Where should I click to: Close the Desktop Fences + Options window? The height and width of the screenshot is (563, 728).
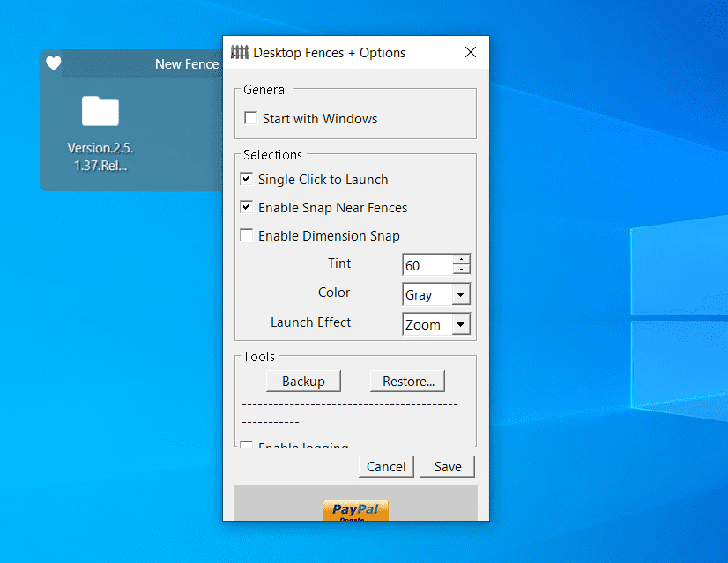pos(471,53)
